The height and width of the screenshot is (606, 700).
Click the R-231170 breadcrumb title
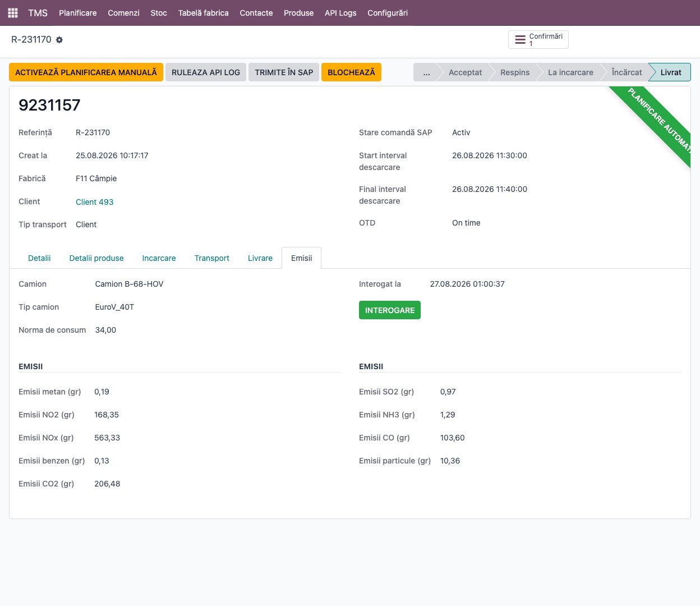[x=31, y=40]
